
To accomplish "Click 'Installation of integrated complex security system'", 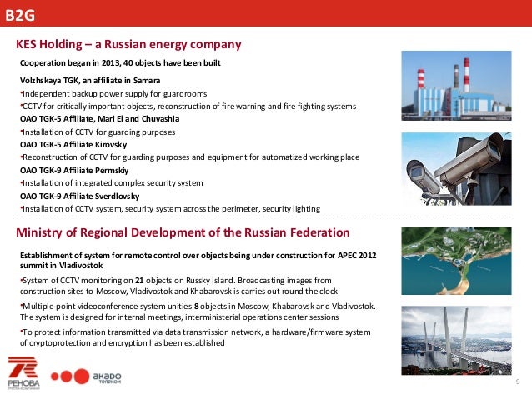I will (111, 183).
